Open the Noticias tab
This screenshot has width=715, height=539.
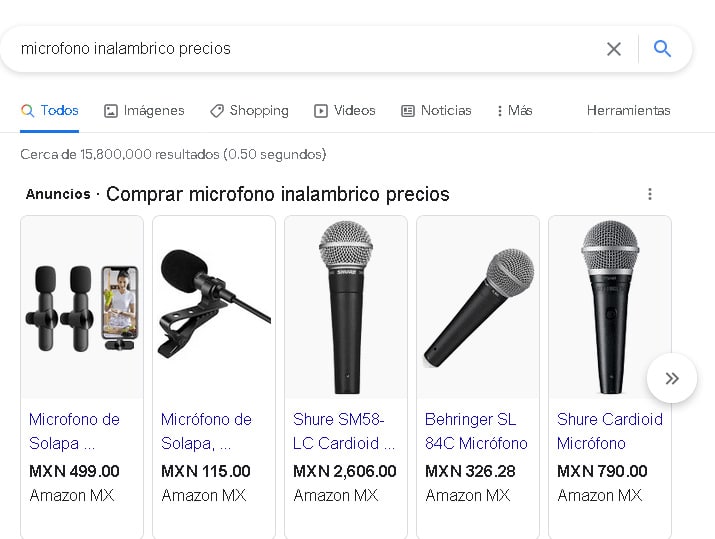pos(436,110)
